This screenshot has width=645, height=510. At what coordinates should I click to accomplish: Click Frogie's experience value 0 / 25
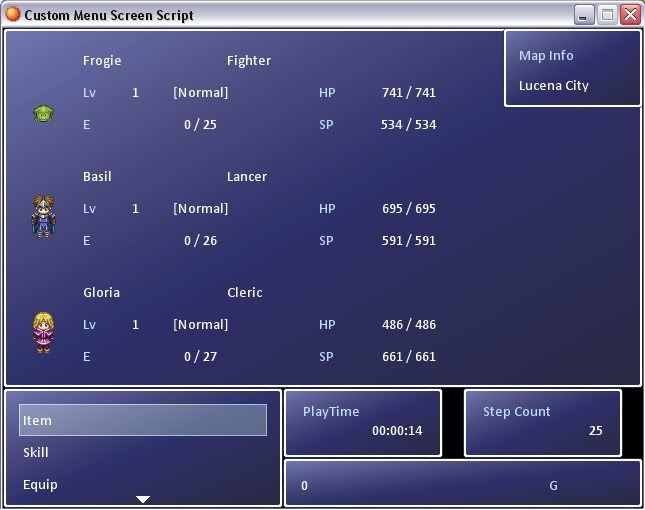(x=200, y=125)
